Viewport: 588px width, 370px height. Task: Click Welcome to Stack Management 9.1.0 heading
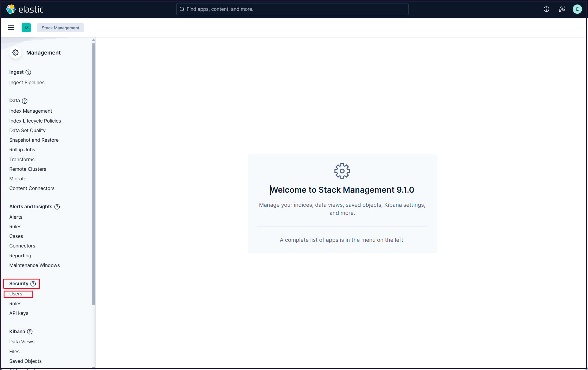coord(342,190)
